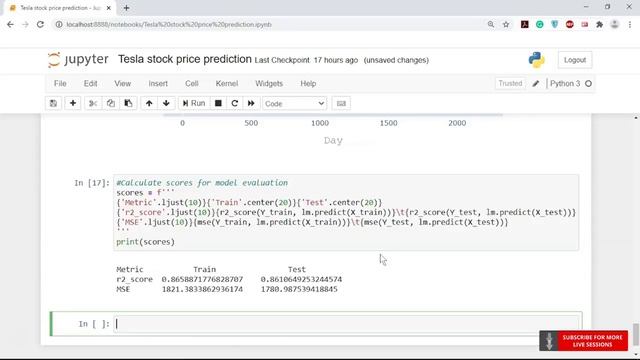Click the r2_score Train output value
The height and width of the screenshot is (360, 640).
coord(202,280)
